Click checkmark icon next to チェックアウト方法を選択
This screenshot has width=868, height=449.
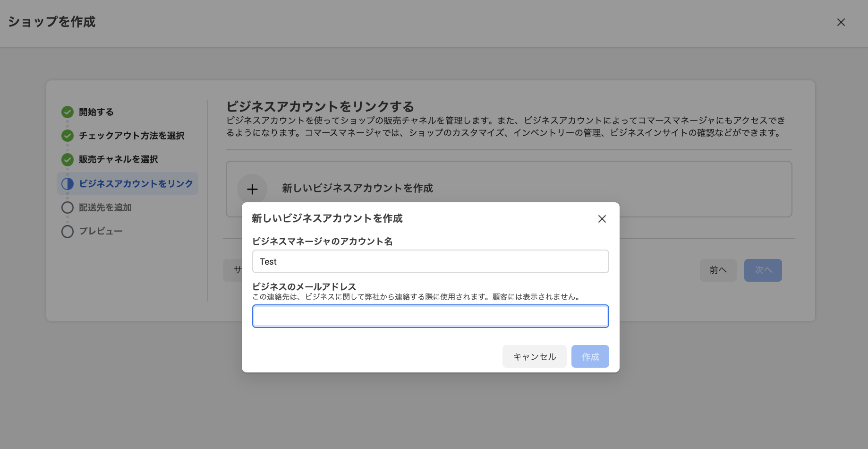68,136
